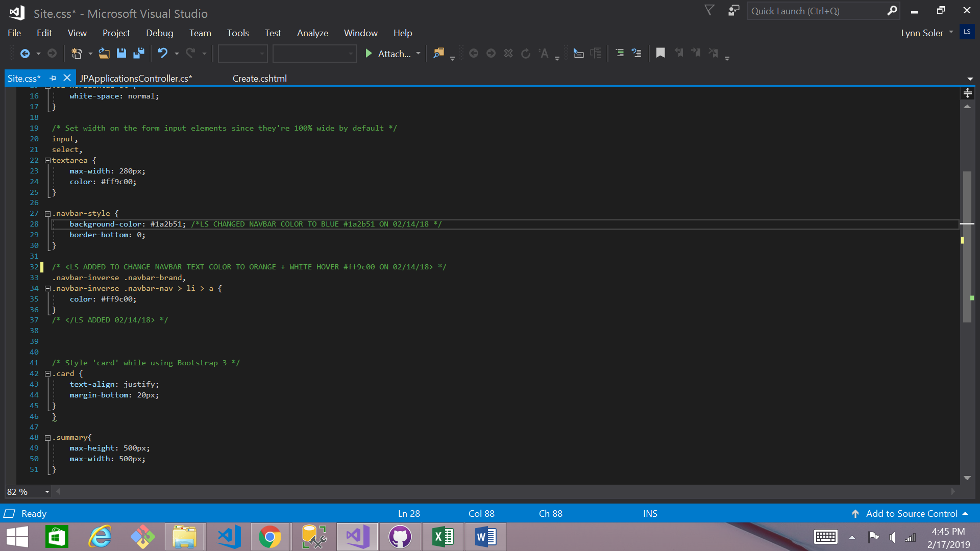Open the 82 % zoom dropdown
The image size is (980, 551).
47,492
